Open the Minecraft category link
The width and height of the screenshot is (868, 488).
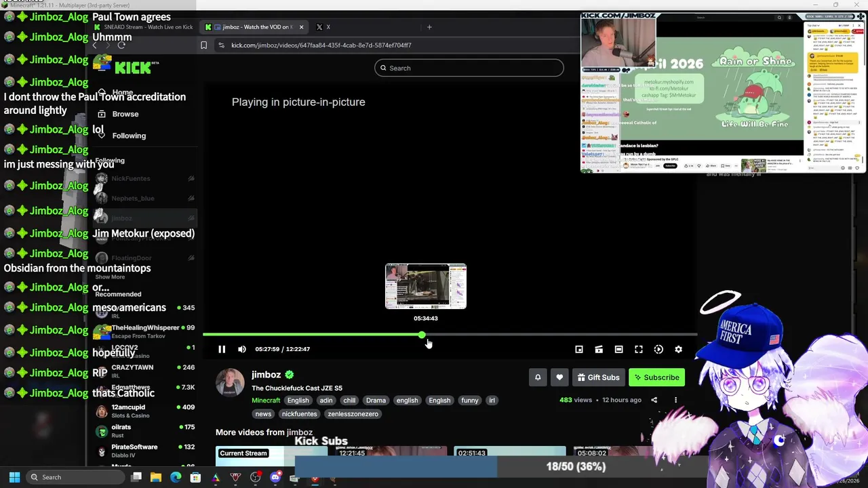(x=266, y=400)
